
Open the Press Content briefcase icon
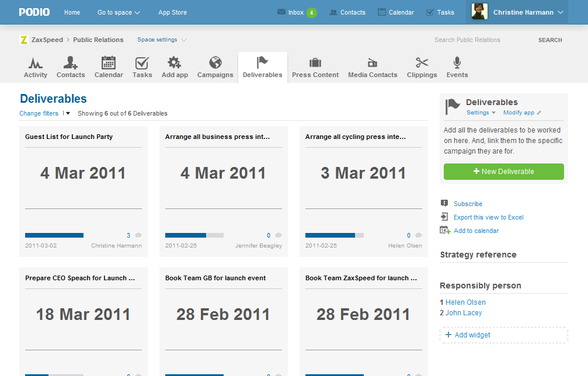[x=315, y=63]
